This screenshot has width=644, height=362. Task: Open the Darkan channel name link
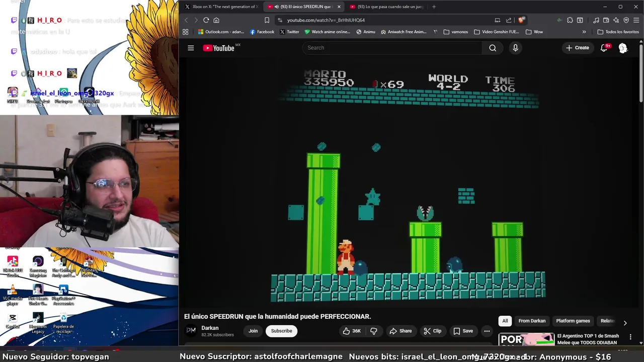tap(210, 328)
